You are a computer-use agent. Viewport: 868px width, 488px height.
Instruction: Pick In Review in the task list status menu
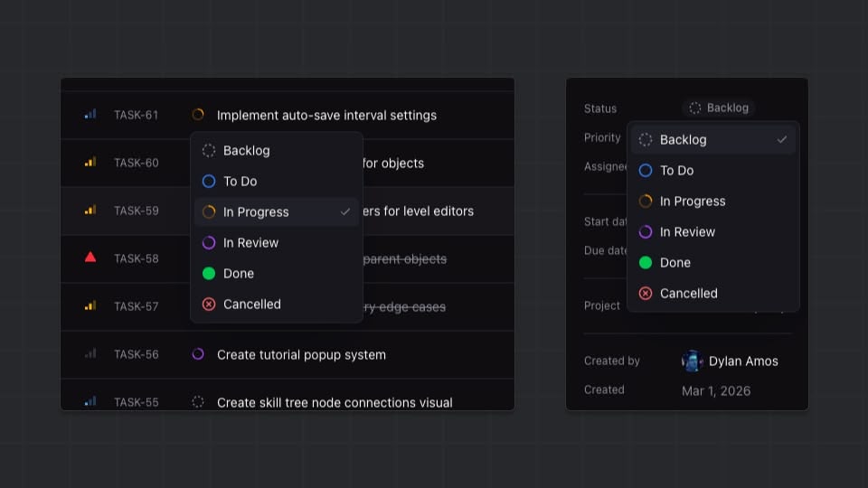point(277,242)
